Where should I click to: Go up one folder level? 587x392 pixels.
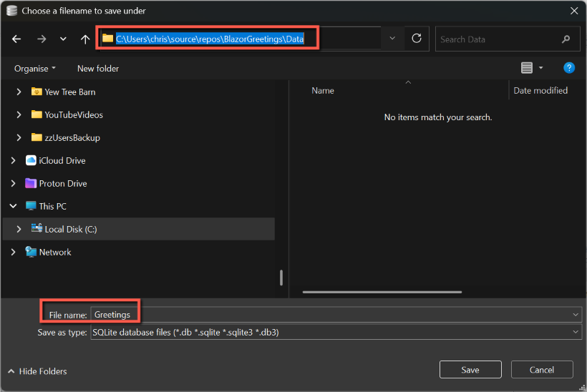(85, 39)
